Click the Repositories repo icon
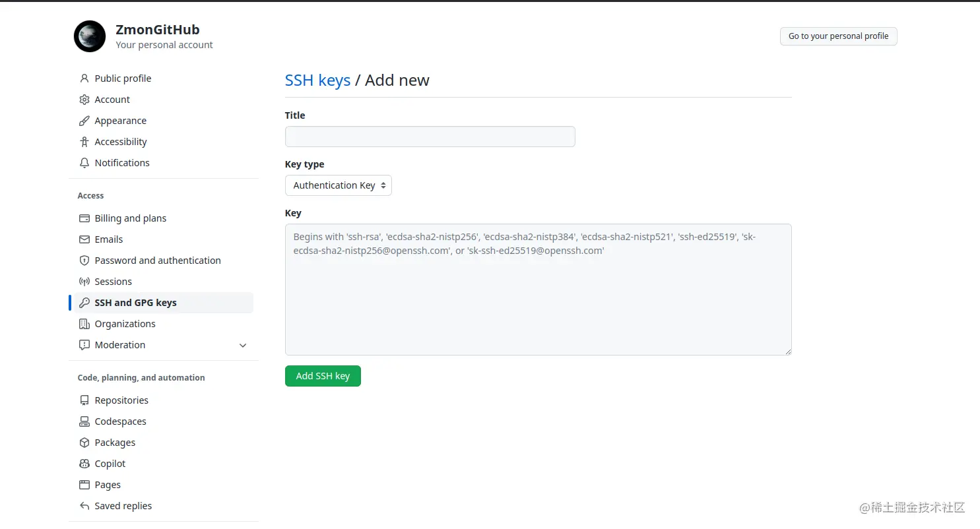Screen dimensions: 980x529 click(84, 400)
